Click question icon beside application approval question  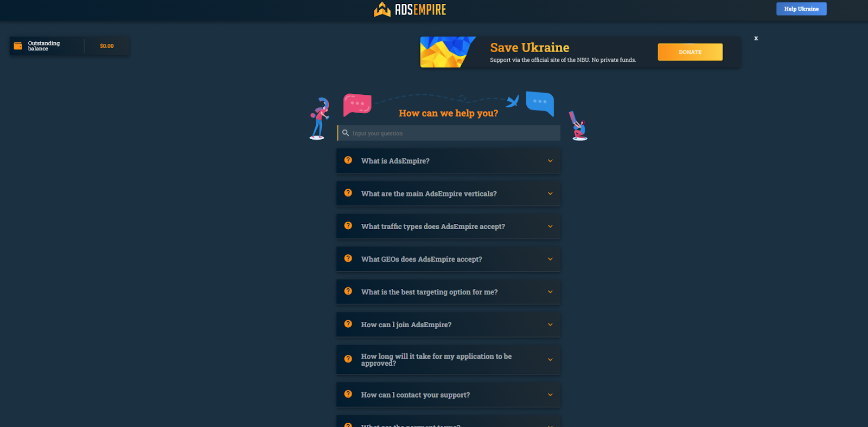click(348, 359)
